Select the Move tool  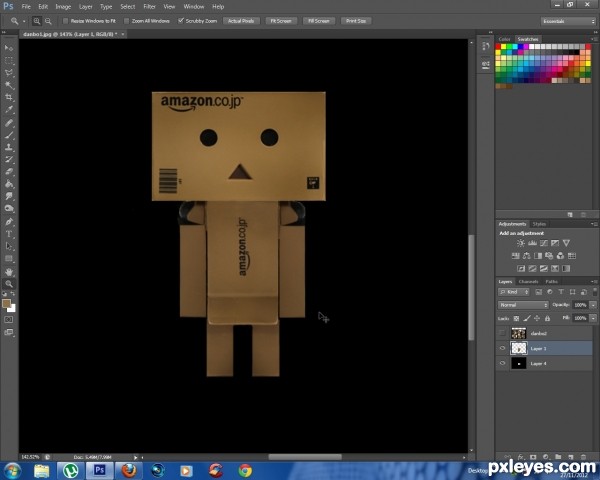tap(9, 48)
